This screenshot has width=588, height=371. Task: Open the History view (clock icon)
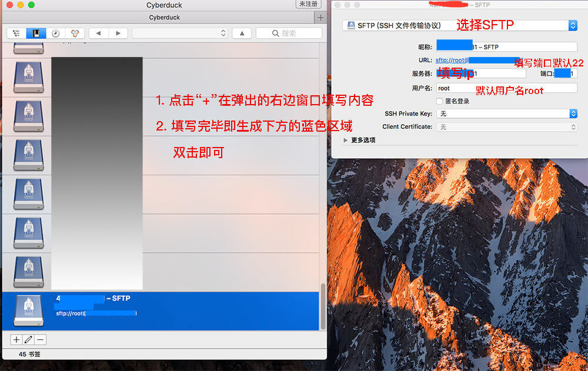click(x=55, y=34)
